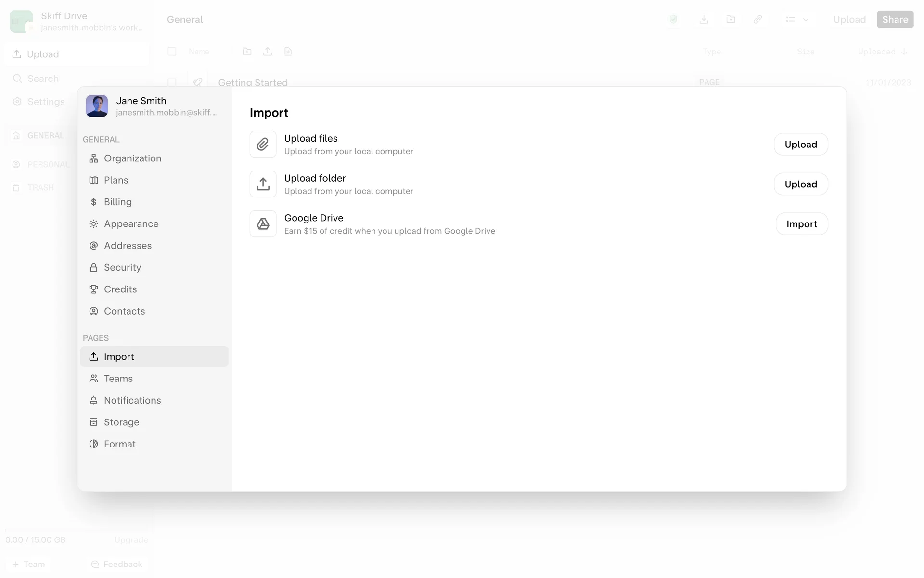Click the new folder icon in header row
924x578 pixels.
coord(247,52)
